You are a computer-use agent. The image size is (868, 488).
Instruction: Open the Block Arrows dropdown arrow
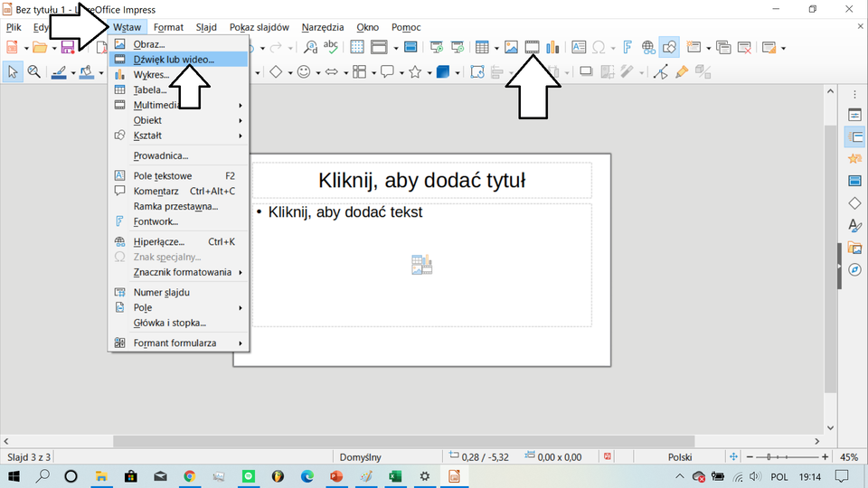[346, 72]
